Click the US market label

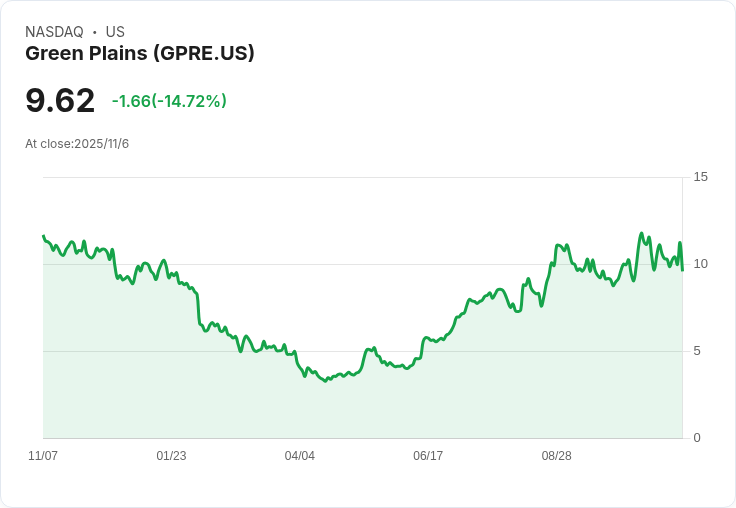click(x=115, y=32)
